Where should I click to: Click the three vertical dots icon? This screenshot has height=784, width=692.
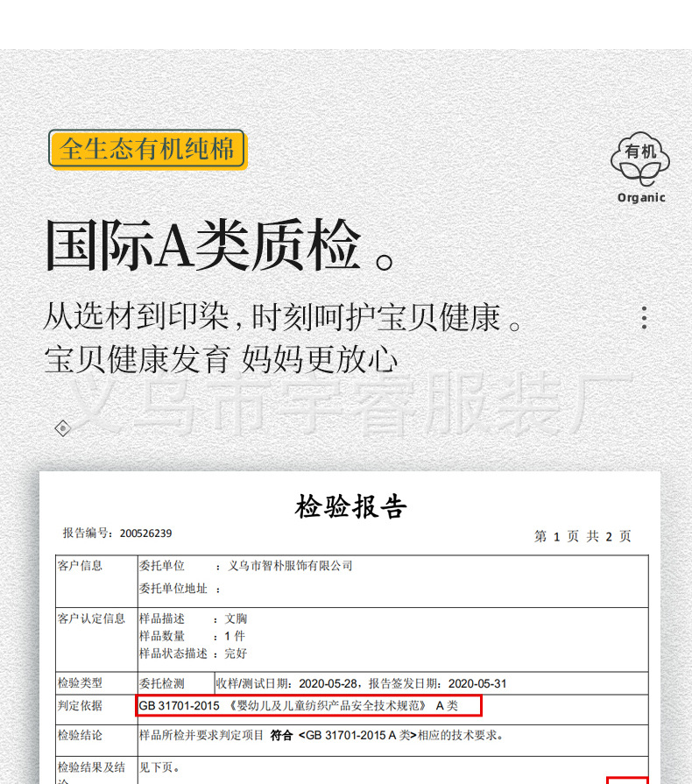pyautogui.click(x=644, y=317)
